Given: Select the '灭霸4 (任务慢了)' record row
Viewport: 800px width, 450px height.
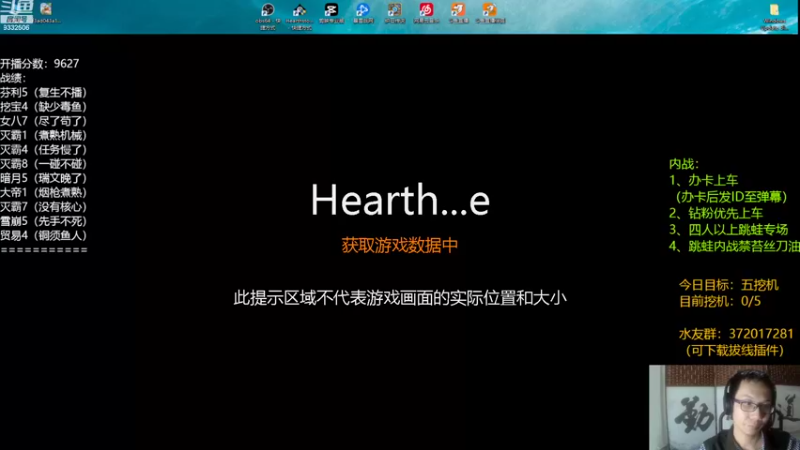Looking at the screenshot, I should (44, 149).
